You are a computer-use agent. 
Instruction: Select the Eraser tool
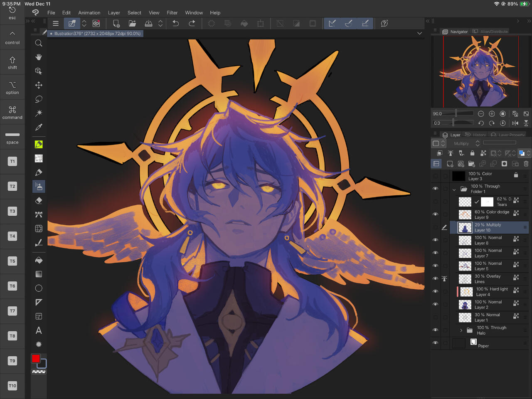coord(39,201)
